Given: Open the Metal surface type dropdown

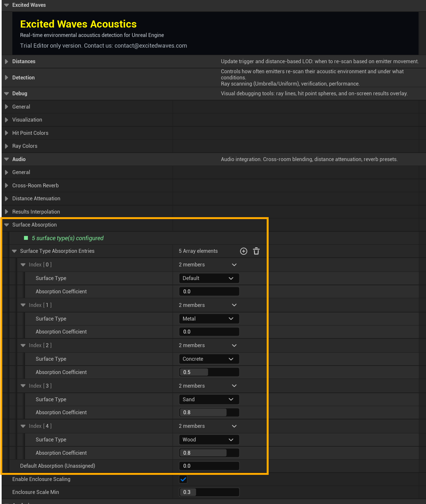Looking at the screenshot, I should click(x=209, y=319).
